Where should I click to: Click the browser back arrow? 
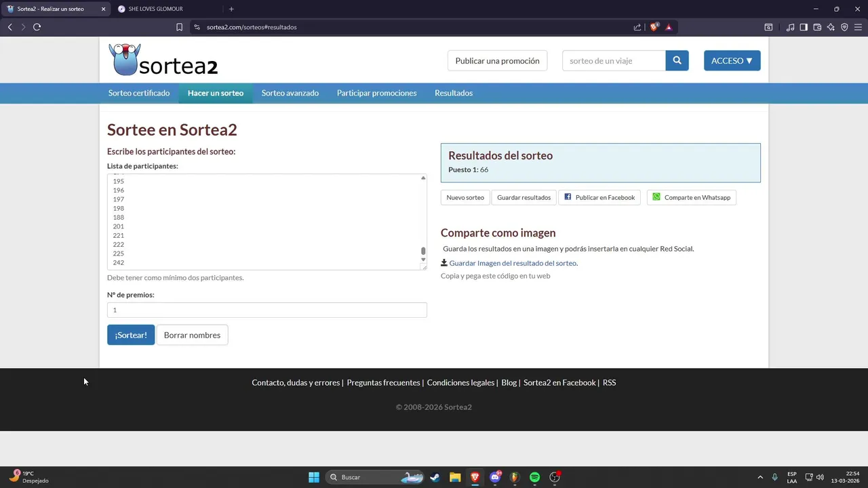click(x=9, y=27)
